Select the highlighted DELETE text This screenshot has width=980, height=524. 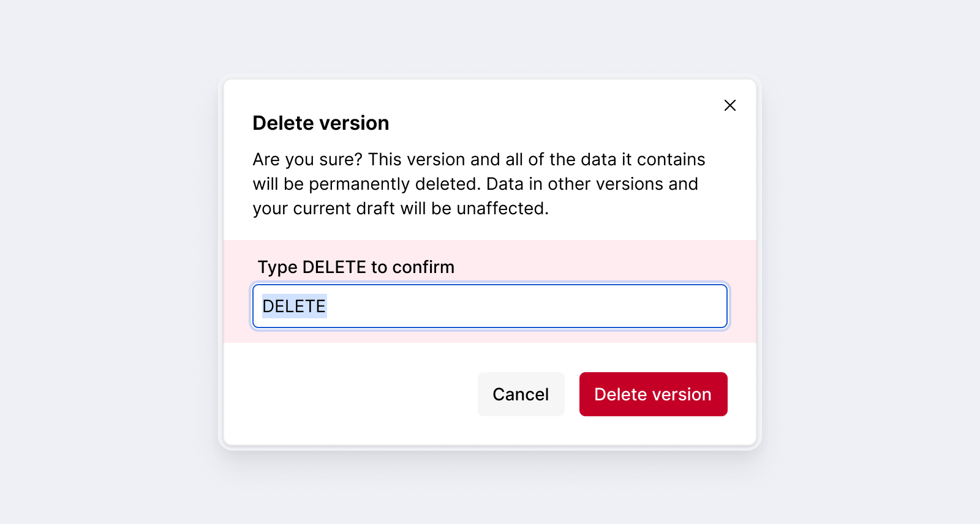[x=294, y=306]
